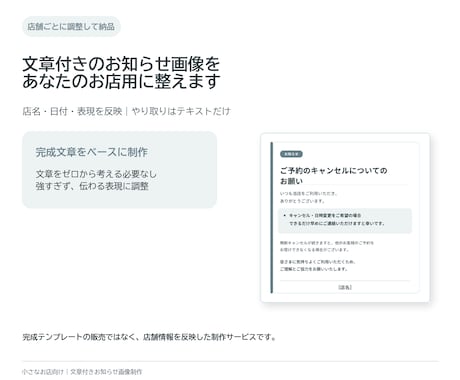This screenshot has width=460, height=380.
Task: Click closing line ending 'お願いいたします。' in the preview
Action: click(314, 269)
